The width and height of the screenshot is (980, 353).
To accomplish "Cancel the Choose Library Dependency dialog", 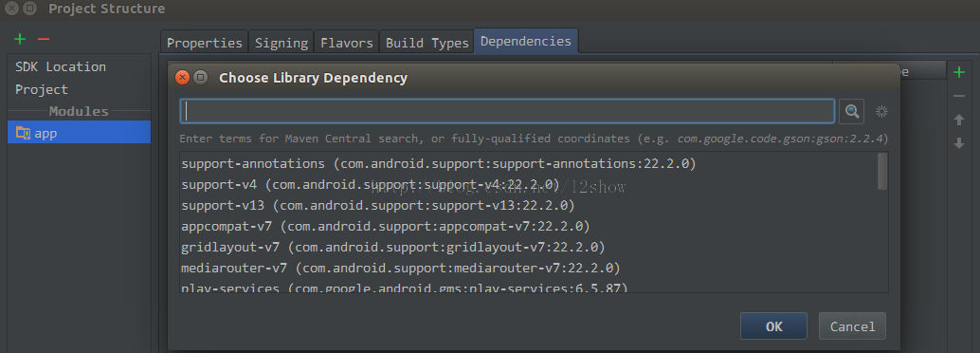I will (x=852, y=326).
